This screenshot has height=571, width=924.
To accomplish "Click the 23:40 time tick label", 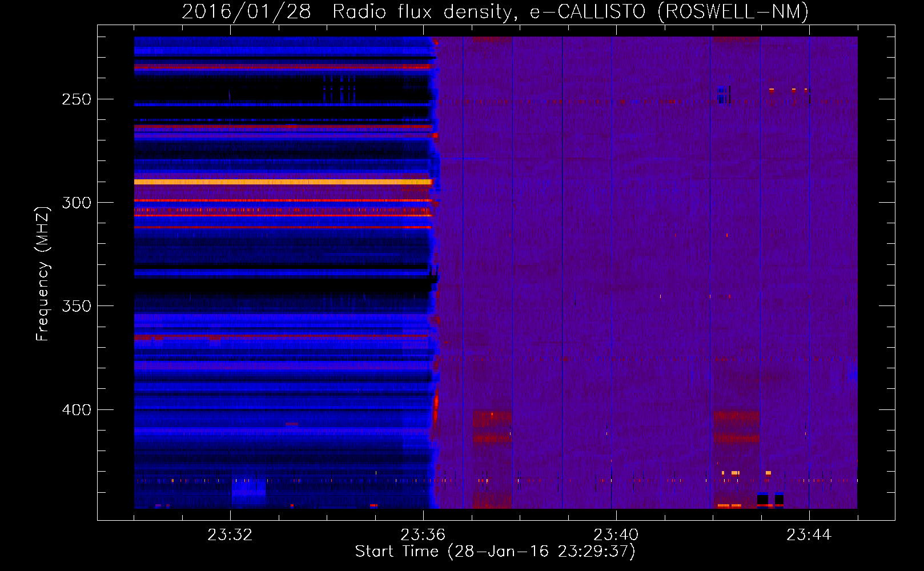I will pos(616,534).
